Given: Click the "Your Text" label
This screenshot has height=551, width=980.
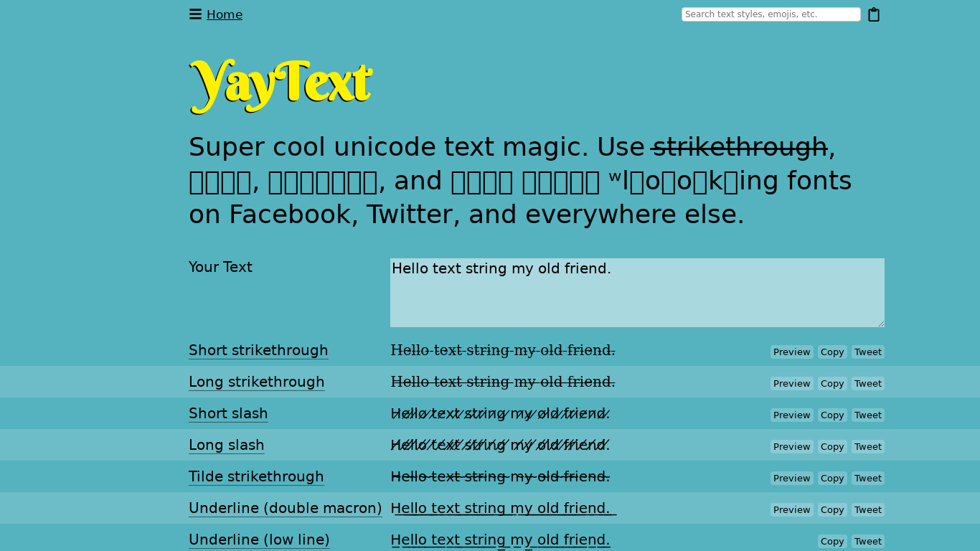Looking at the screenshot, I should 220,267.
